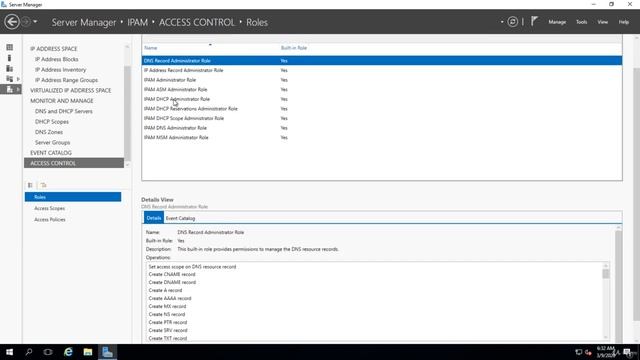Open the View menu
Image resolution: width=640 pixels, height=360 pixels.
coord(603,22)
